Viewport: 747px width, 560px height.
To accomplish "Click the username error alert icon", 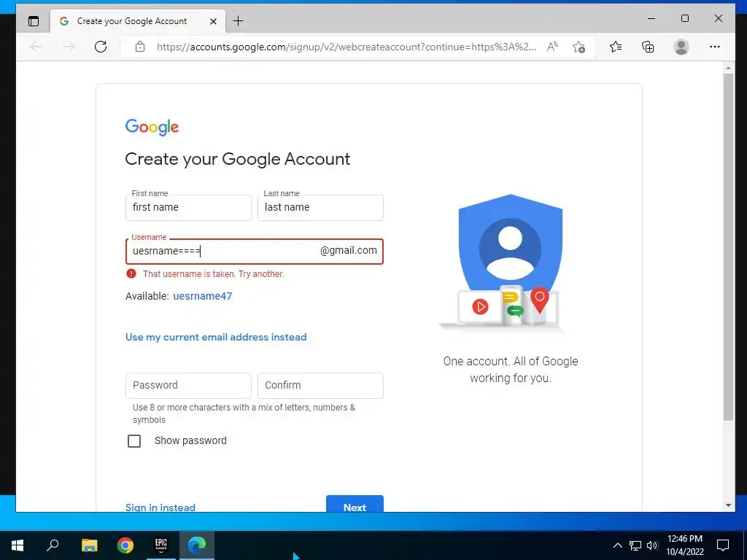I will pyautogui.click(x=131, y=273).
